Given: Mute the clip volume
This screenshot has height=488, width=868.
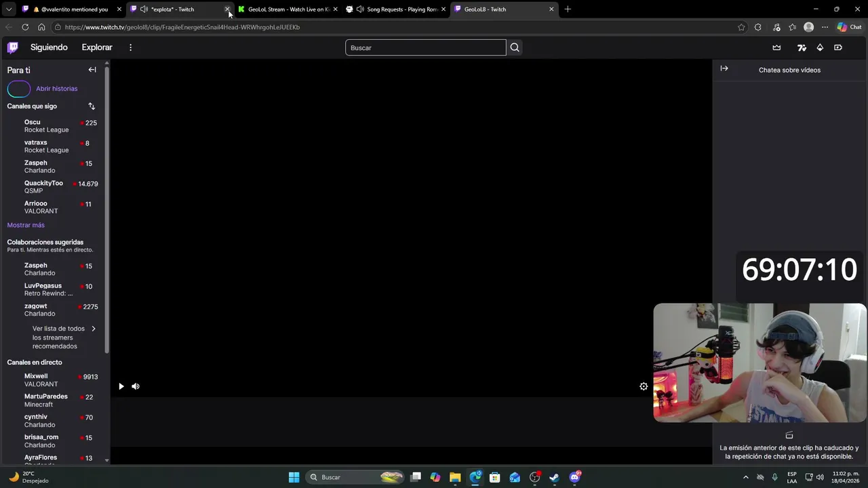Looking at the screenshot, I should (136, 386).
